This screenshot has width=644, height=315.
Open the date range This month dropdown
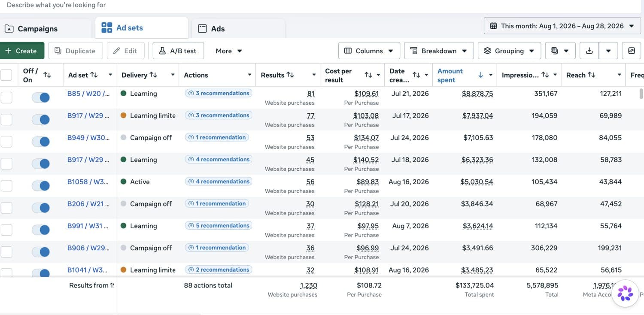(x=562, y=26)
